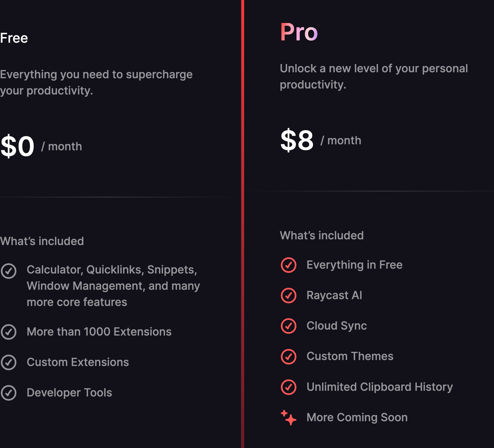Select the Pro plan heading
Viewport: 494px width, 448px height.
click(x=299, y=32)
